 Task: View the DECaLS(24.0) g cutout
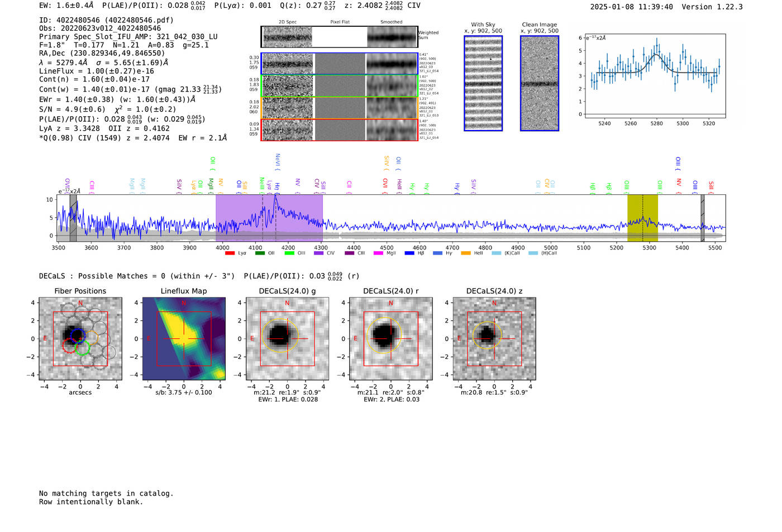[287, 339]
